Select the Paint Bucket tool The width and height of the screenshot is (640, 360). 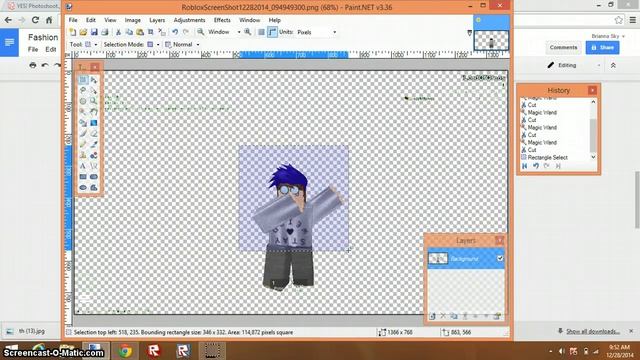click(83, 122)
